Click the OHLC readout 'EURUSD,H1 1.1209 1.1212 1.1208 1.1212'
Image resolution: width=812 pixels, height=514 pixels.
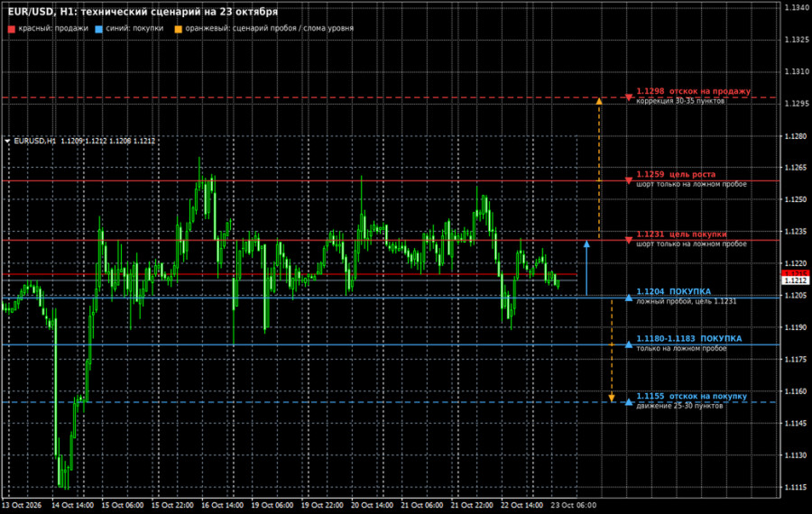(85, 141)
